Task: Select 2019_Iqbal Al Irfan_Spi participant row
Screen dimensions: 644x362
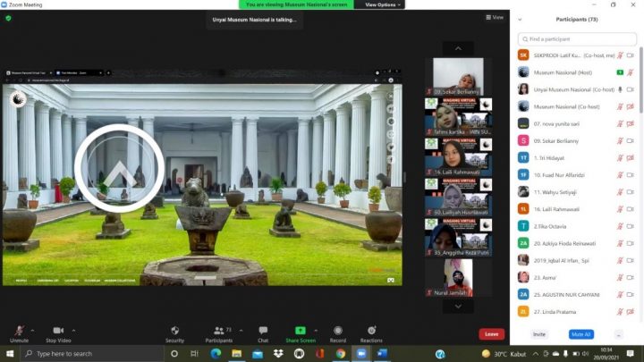Action: point(577,261)
